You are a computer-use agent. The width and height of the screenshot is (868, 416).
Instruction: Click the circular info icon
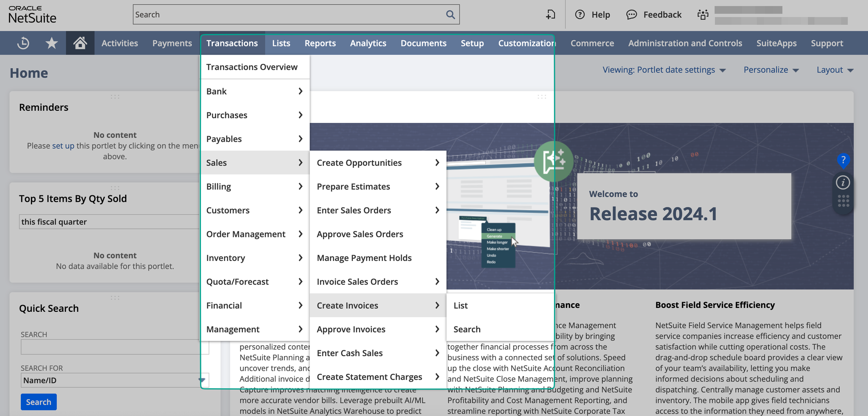(843, 182)
